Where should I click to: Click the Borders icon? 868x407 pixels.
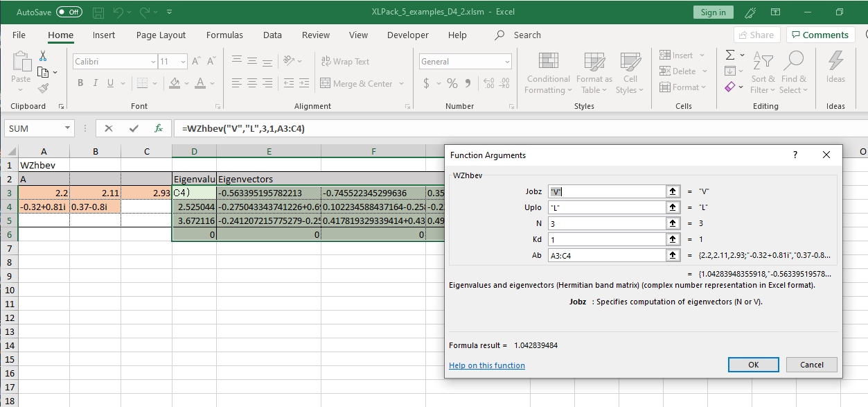(x=141, y=83)
